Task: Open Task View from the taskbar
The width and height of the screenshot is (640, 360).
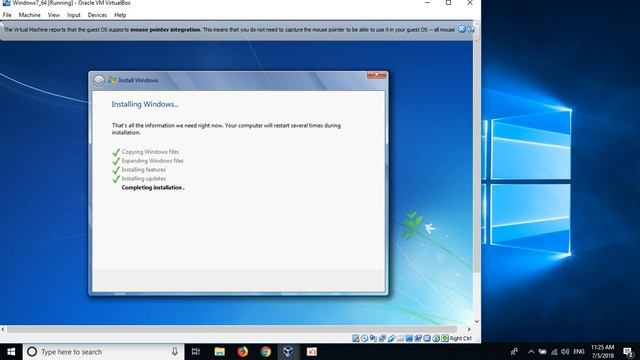Action: [x=196, y=351]
